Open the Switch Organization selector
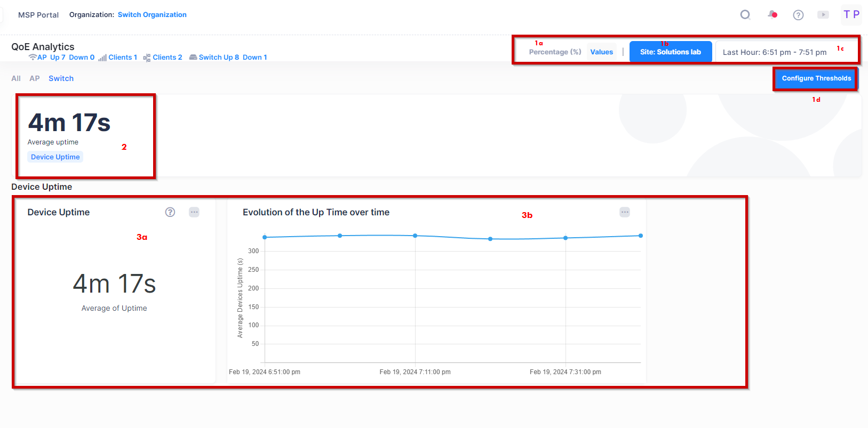This screenshot has width=868, height=428. 152,15
